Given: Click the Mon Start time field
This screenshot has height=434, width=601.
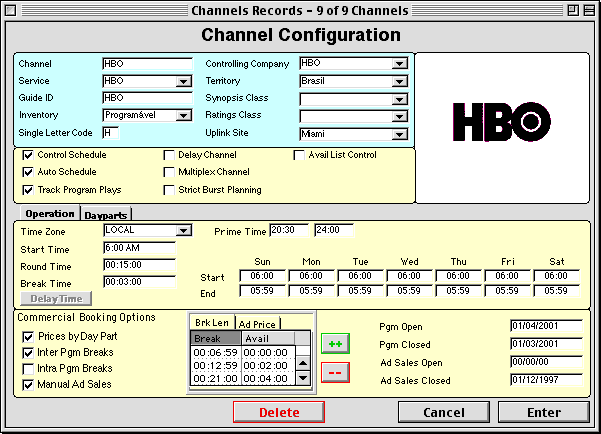Looking at the screenshot, I should pos(311,276).
